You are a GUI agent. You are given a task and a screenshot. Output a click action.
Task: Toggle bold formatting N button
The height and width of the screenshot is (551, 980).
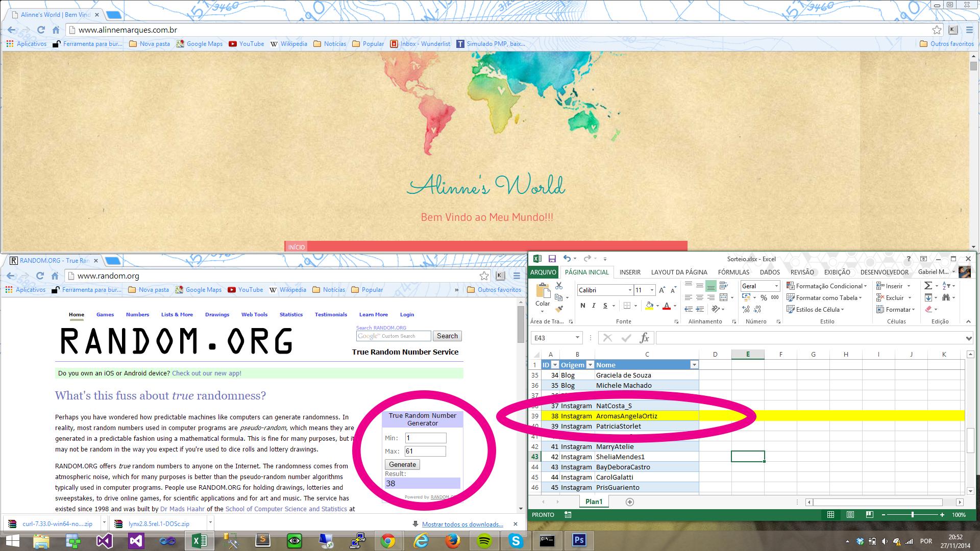point(582,306)
